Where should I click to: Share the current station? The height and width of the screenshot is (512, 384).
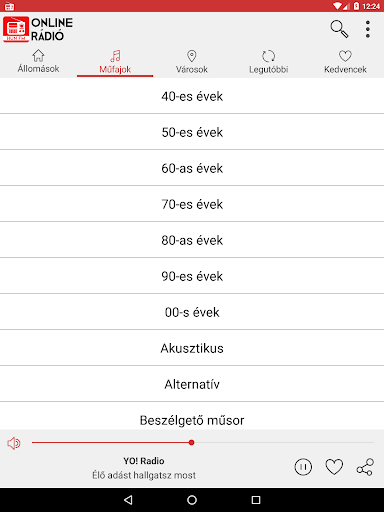coord(365,467)
